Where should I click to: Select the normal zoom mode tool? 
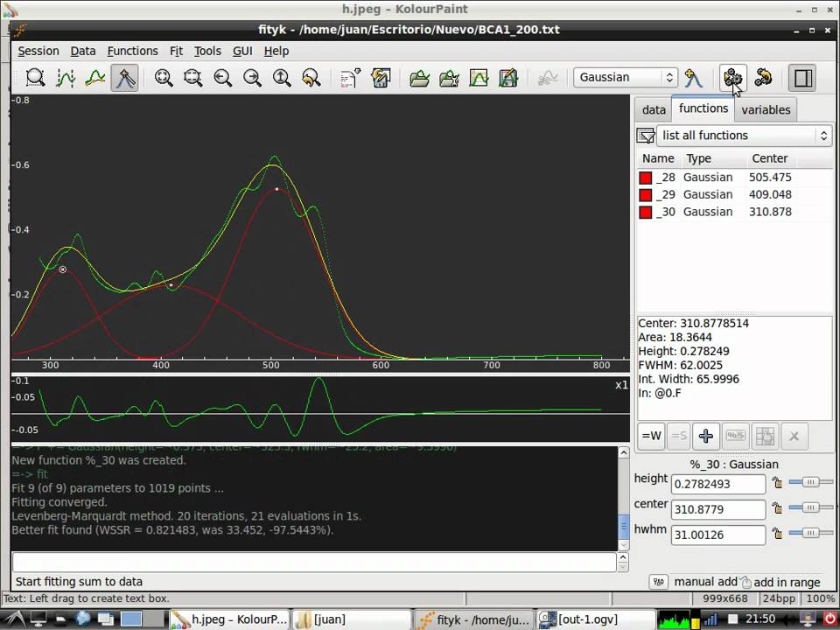point(35,78)
